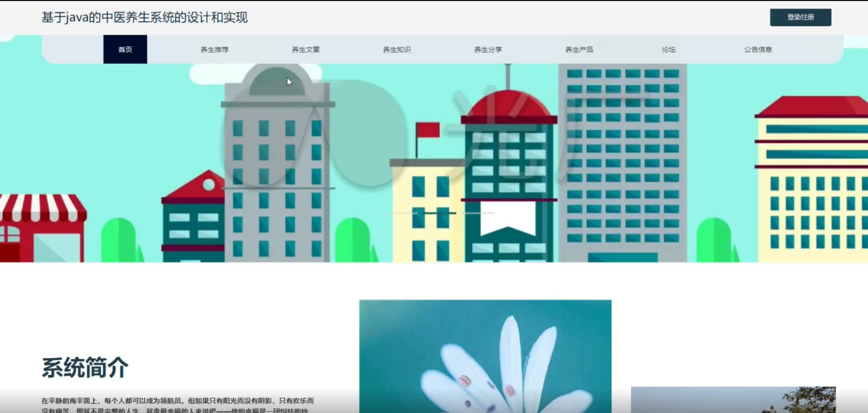Open the 养生推荐 menu item

(x=215, y=49)
